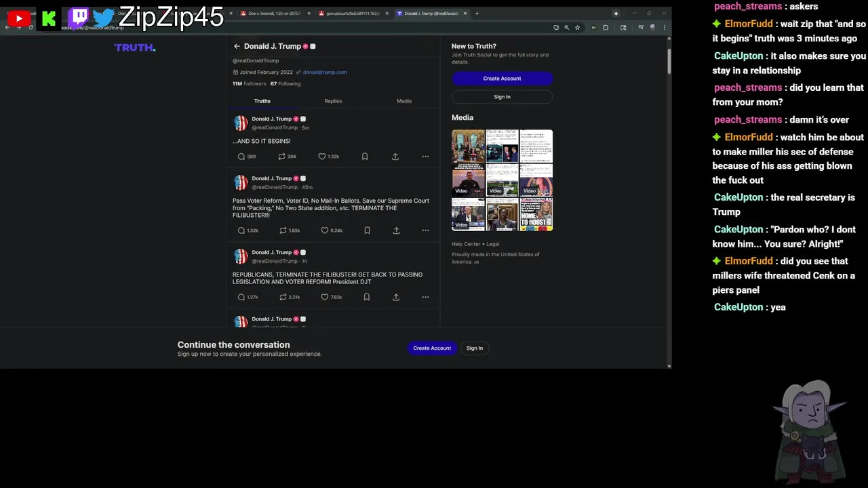Go back using the arrow beside Donald J. Trump header

(x=237, y=46)
